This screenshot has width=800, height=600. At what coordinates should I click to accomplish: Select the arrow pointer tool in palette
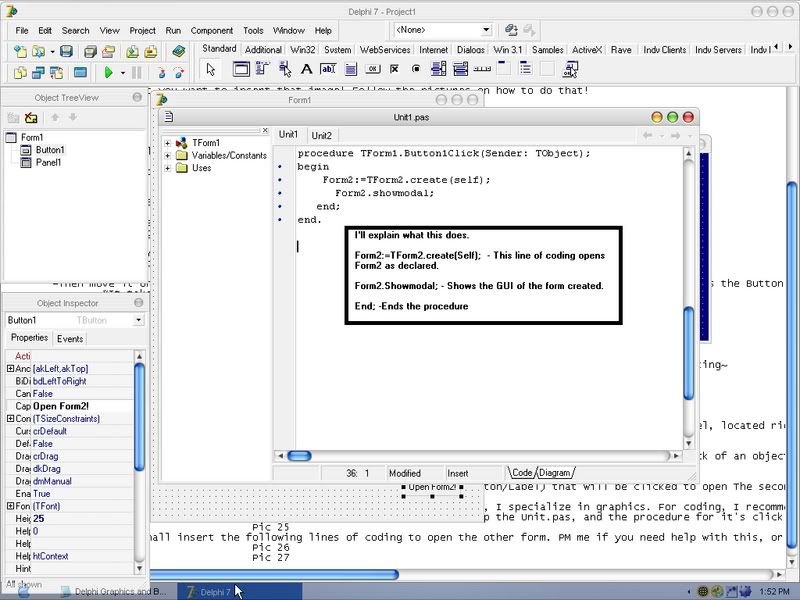pos(210,69)
